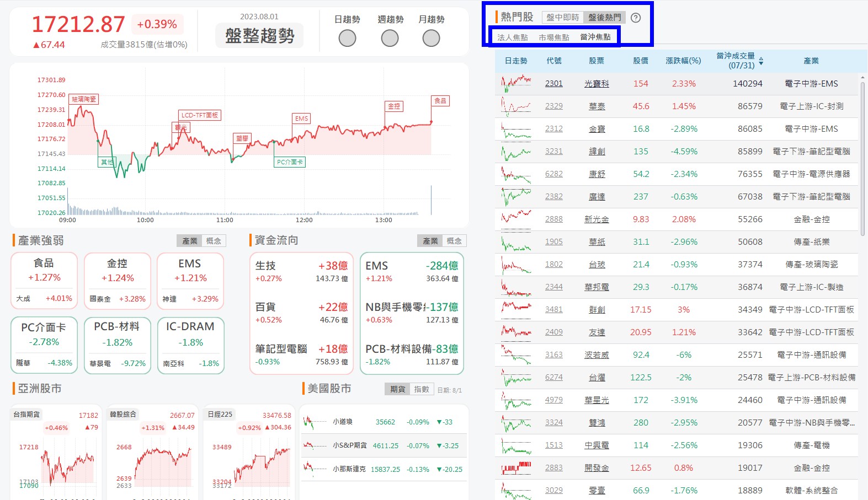Open the 廣達 stock link
Viewport: 868px width, 500px height.
point(597,196)
